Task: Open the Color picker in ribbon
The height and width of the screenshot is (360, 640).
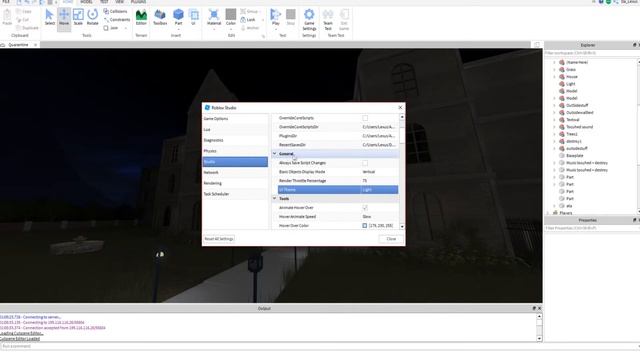Action: pos(231,18)
